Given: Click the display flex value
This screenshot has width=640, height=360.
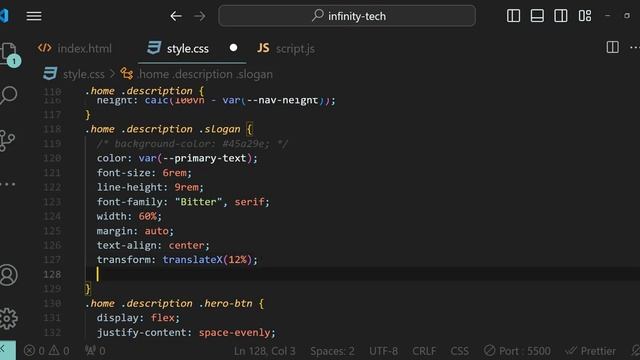Looking at the screenshot, I should (162, 318).
